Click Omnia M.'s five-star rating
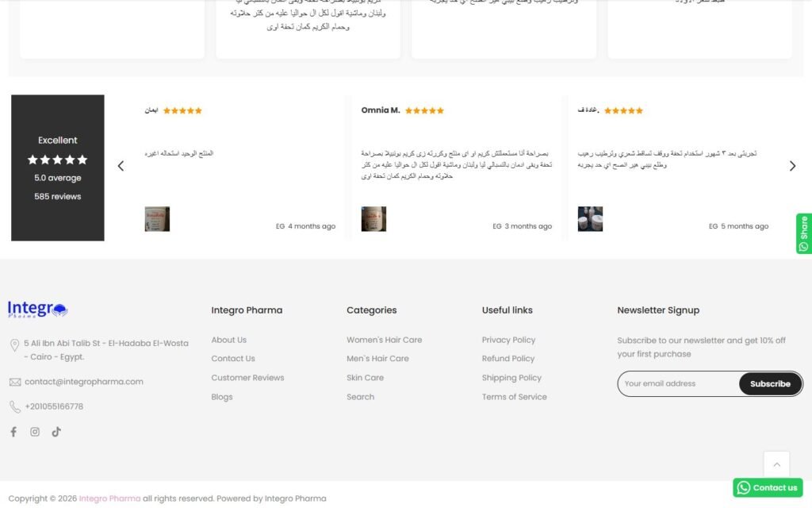812x508 pixels. (x=425, y=110)
